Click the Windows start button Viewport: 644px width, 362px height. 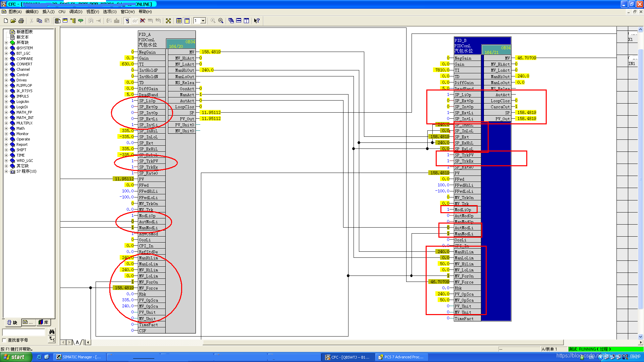point(15,357)
